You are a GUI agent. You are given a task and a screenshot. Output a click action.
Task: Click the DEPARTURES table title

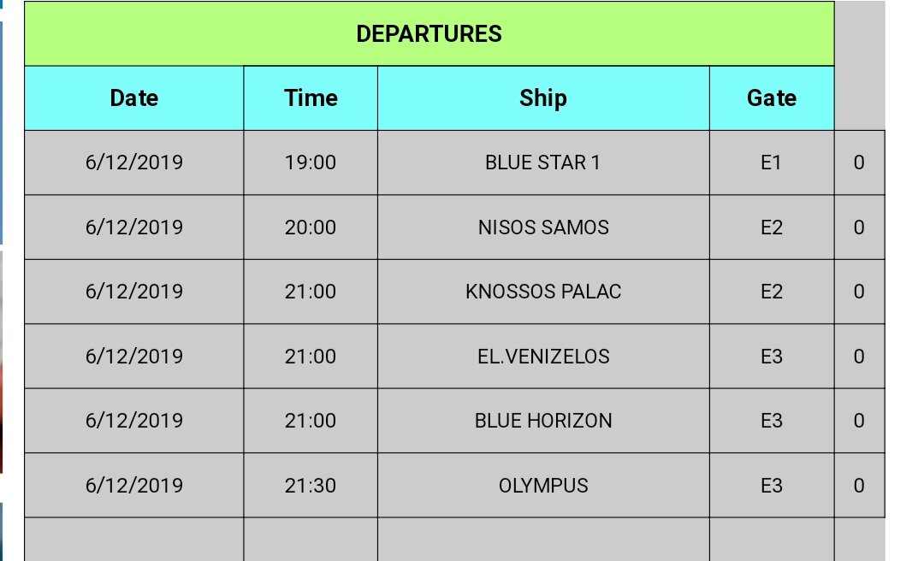point(429,34)
